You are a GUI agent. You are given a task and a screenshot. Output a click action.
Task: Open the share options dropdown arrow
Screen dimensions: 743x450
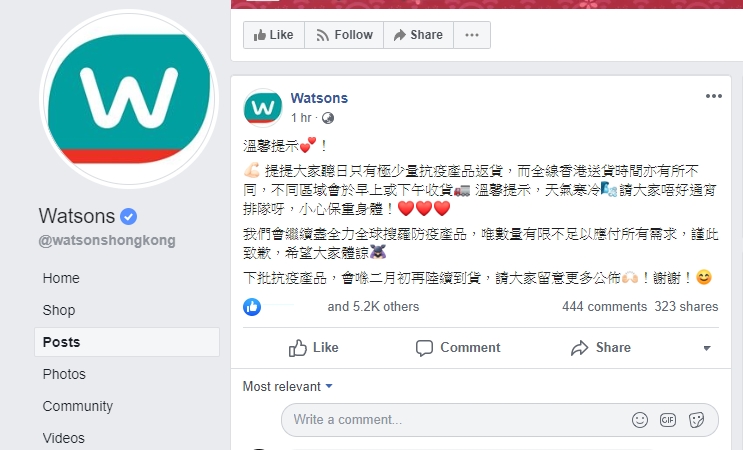(x=707, y=348)
